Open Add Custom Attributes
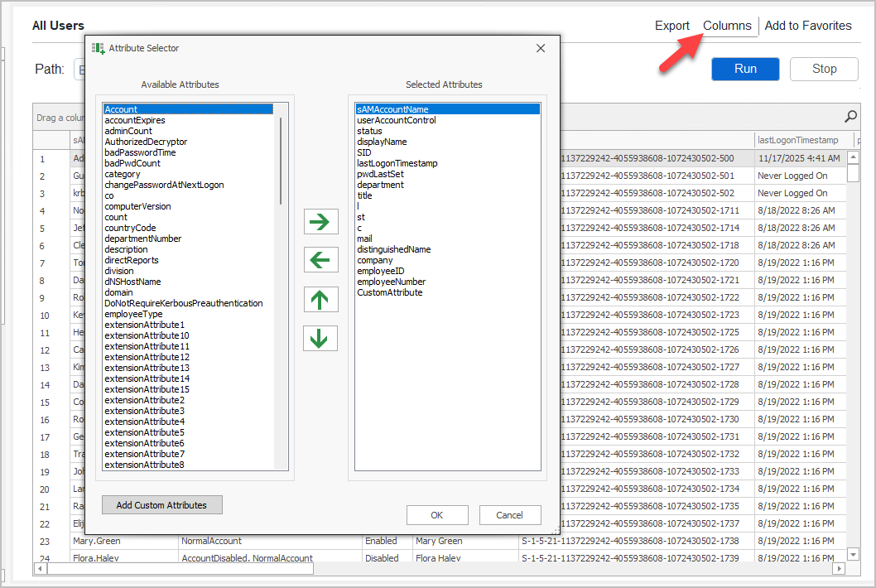This screenshot has height=588, width=876. 161,504
